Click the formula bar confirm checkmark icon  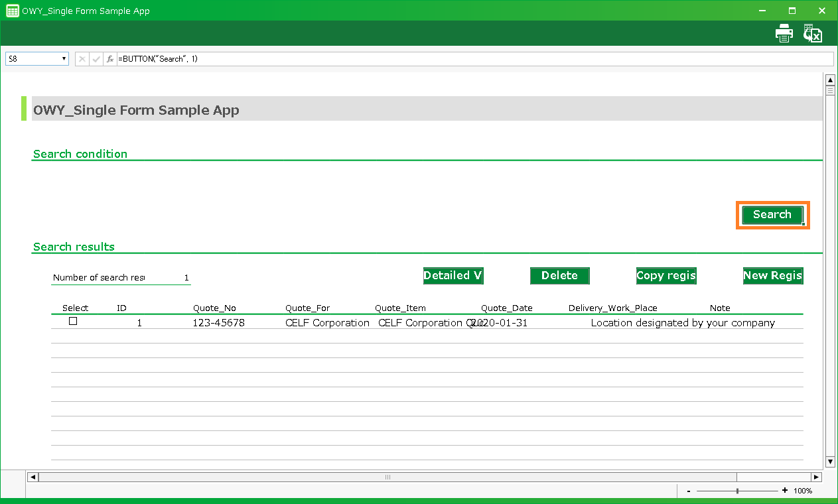click(96, 59)
